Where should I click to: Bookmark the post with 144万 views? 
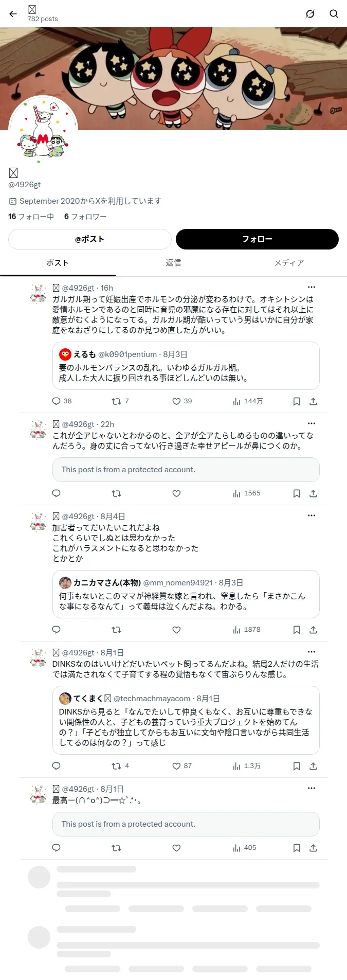coord(297,401)
